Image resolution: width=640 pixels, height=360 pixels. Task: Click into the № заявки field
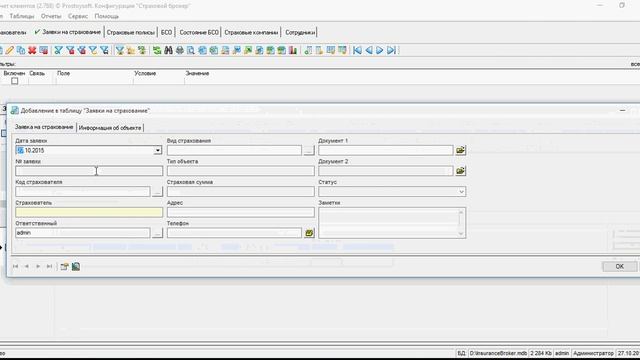click(89, 171)
